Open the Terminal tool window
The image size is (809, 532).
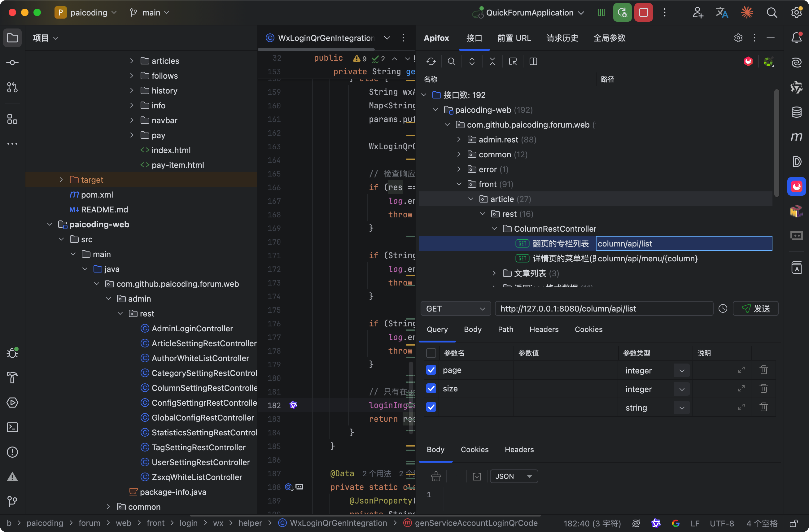tap(13, 427)
